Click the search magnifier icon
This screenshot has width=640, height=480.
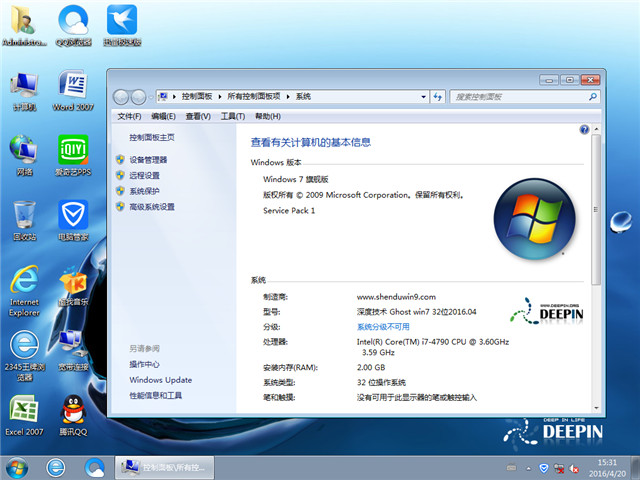[593, 97]
